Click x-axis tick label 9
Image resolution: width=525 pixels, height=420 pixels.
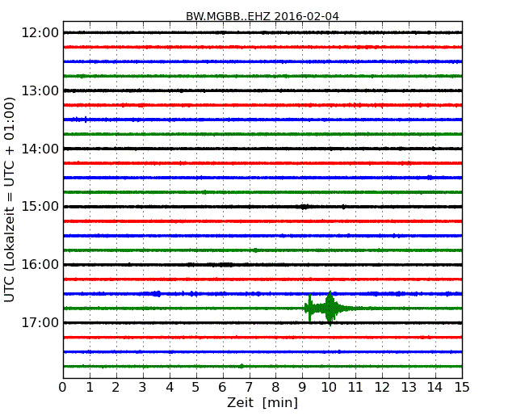(302, 388)
